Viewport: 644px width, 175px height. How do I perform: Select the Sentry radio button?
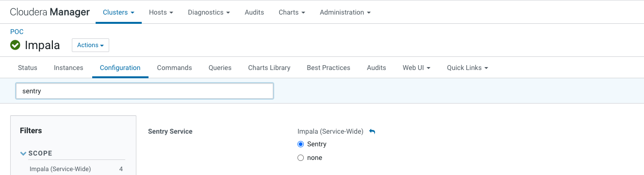[x=300, y=144]
